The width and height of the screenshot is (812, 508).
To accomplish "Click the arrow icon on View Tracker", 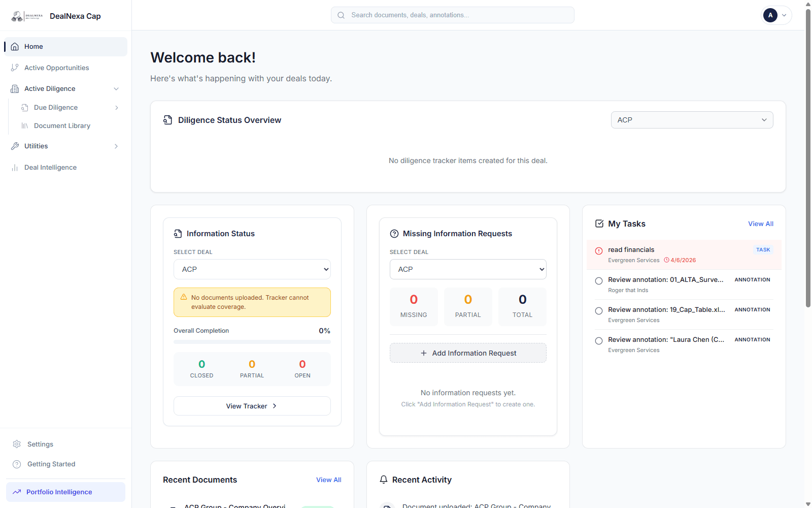I will pos(275,406).
